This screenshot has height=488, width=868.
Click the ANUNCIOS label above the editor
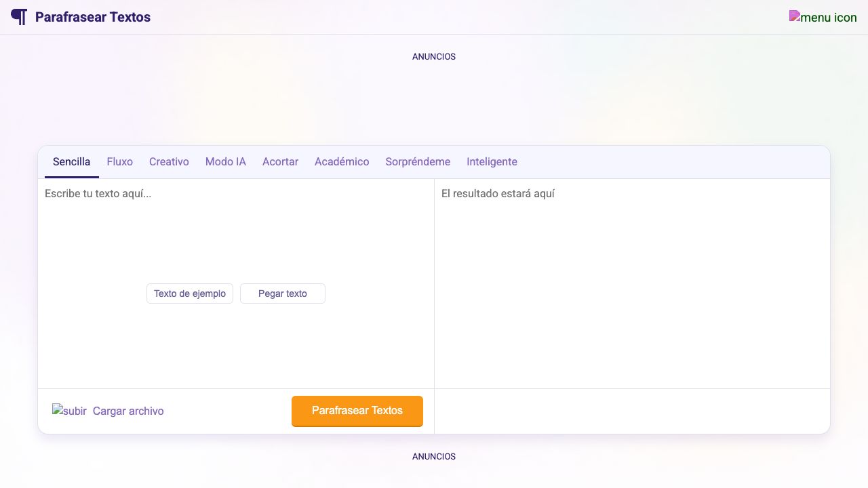pyautogui.click(x=434, y=57)
